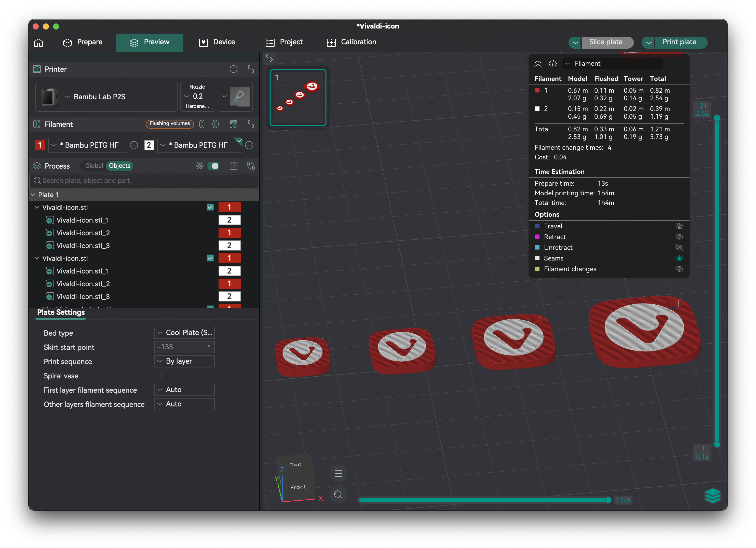Open the Filament view mode dropdown in legend

point(612,63)
